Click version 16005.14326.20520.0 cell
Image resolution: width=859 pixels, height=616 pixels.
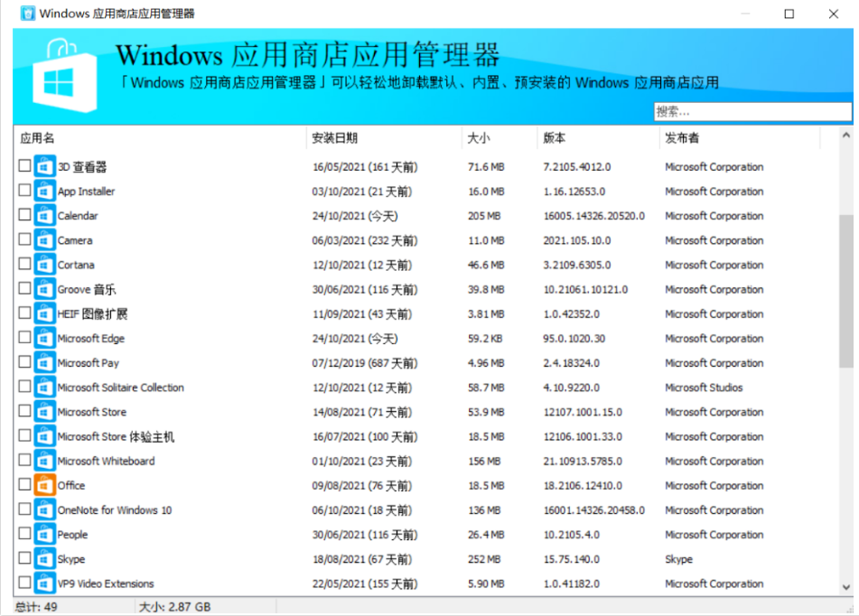pos(593,216)
